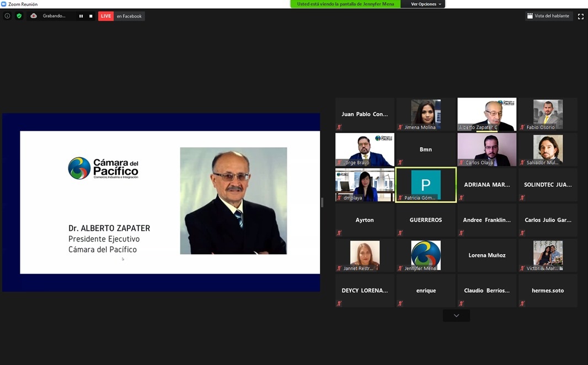Click Dr. Alberto Zapater photo in slide
The image size is (588, 365).
[234, 201]
